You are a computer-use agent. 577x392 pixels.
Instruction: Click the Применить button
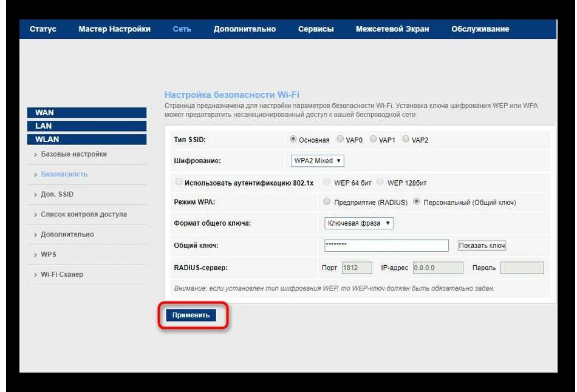pyautogui.click(x=191, y=315)
